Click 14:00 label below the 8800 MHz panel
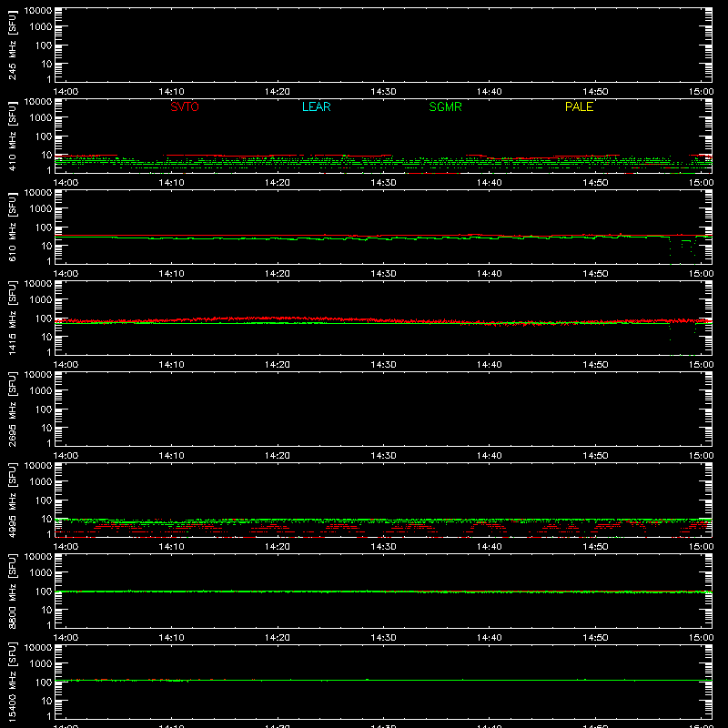This screenshot has width=728, height=728. coord(66,638)
